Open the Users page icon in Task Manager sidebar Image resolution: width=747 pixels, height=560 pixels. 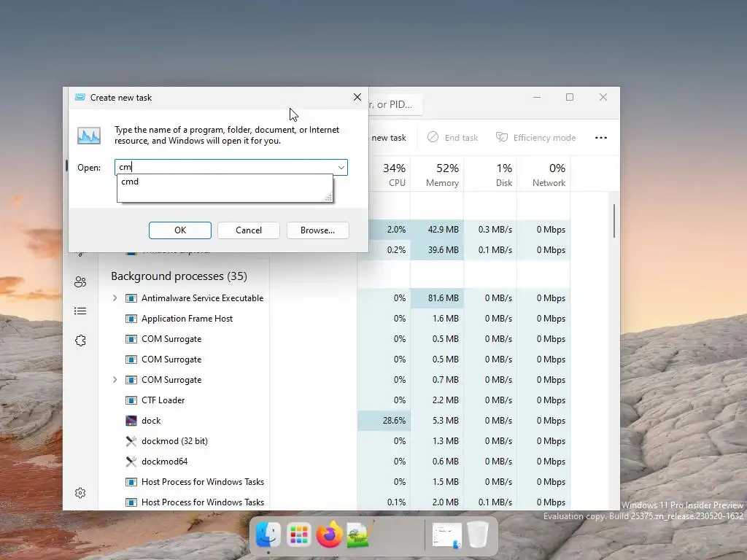tap(80, 282)
